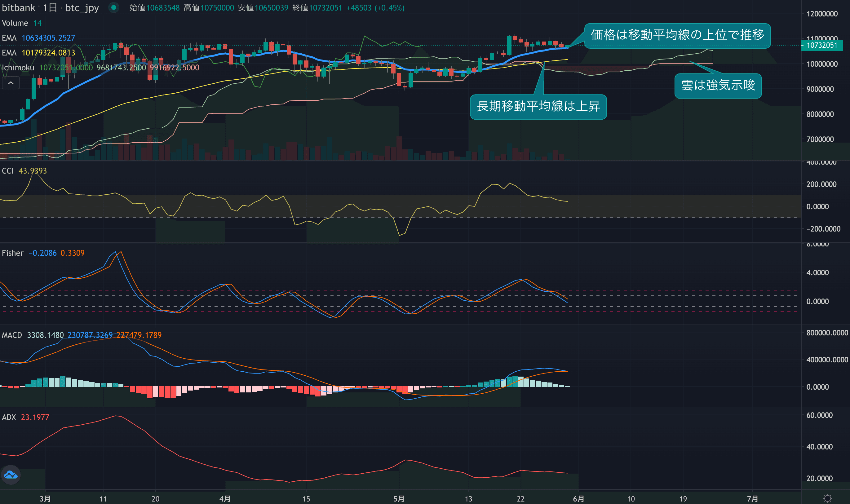Click the bitbank btc_jpy symbol title

50,7
